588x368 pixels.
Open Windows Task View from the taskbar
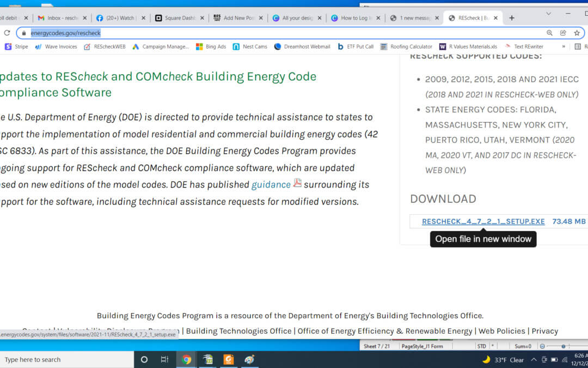(x=164, y=359)
